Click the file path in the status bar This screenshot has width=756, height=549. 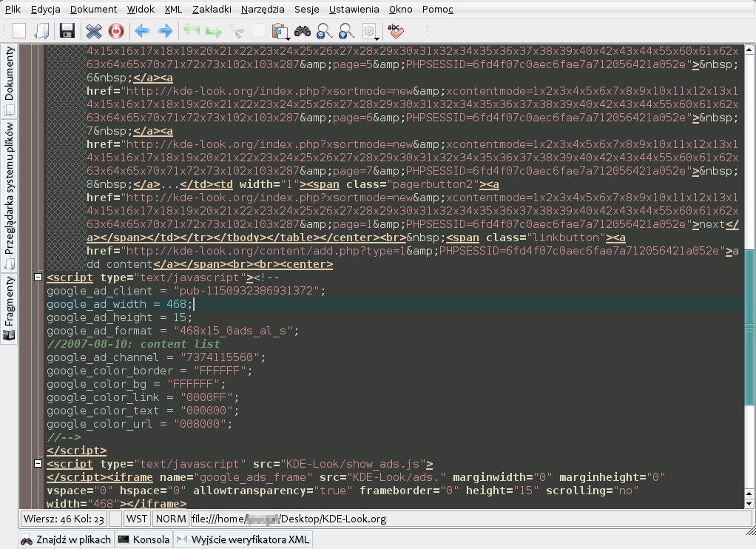tap(288, 519)
